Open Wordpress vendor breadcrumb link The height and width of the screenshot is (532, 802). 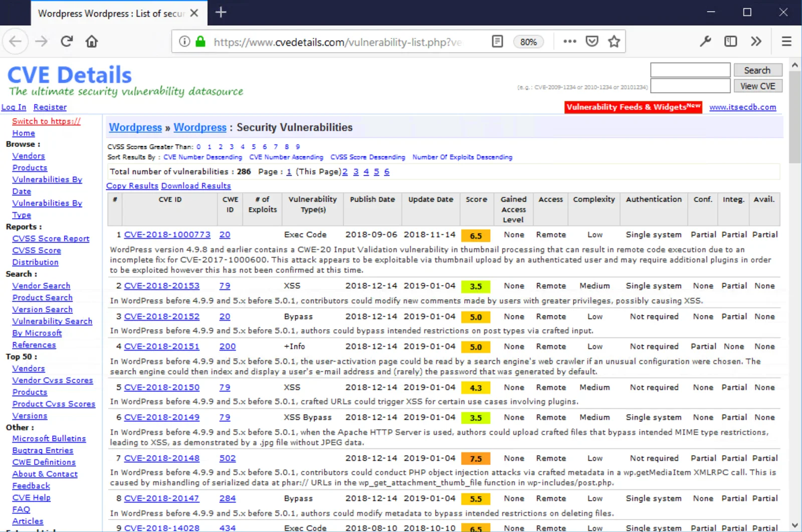(135, 128)
